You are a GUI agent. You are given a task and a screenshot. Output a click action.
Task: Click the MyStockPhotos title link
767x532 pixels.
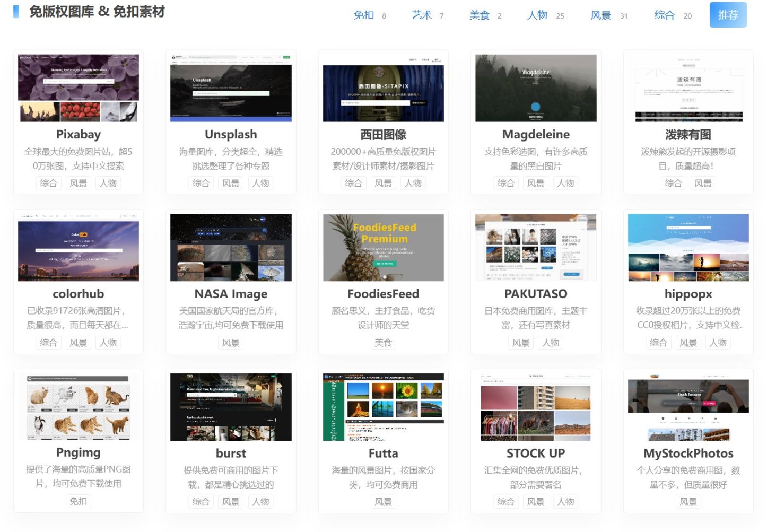click(x=688, y=453)
